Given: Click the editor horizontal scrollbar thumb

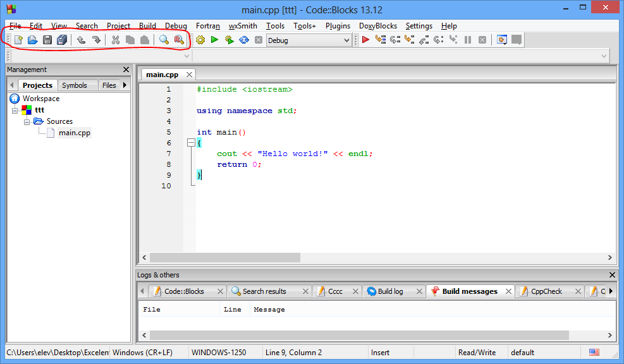Looking at the screenshot, I should (x=225, y=257).
